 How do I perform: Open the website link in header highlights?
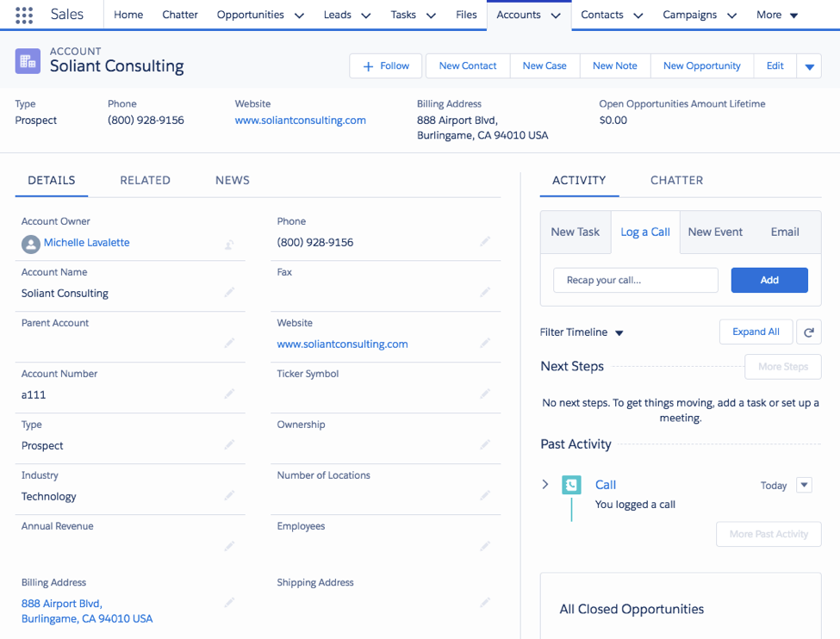301,121
